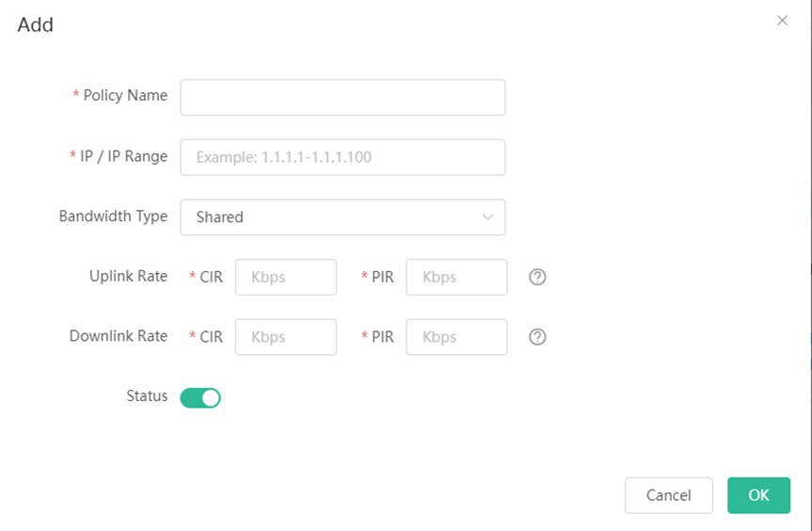Select the Uplink Rate PIR Kbps field
The height and width of the screenshot is (531, 812).
[456, 277]
